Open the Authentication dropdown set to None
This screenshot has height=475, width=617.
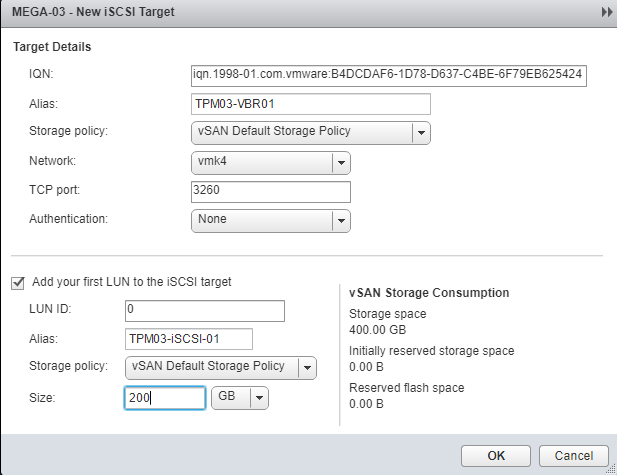pyautogui.click(x=271, y=221)
